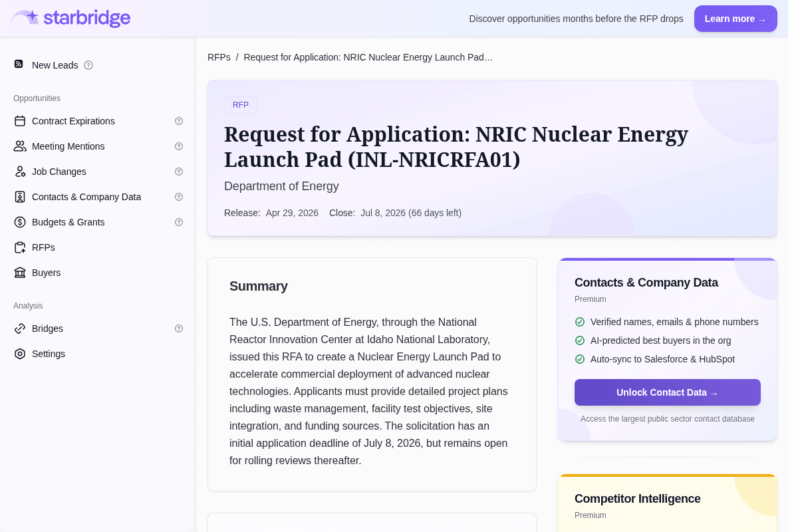Open Budgets & Grants section
Viewport: 798px width, 532px height.
(68, 222)
